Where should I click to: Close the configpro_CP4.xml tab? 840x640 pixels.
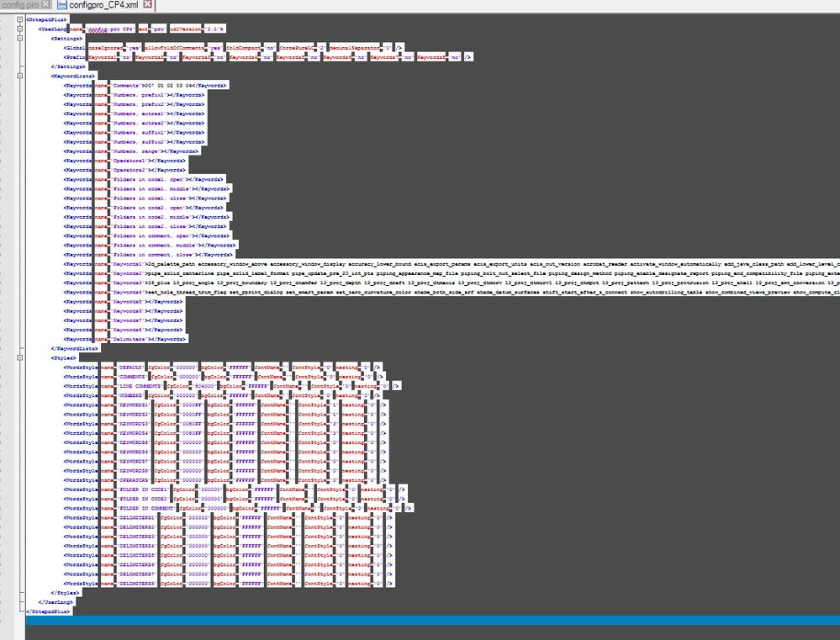[147, 5]
